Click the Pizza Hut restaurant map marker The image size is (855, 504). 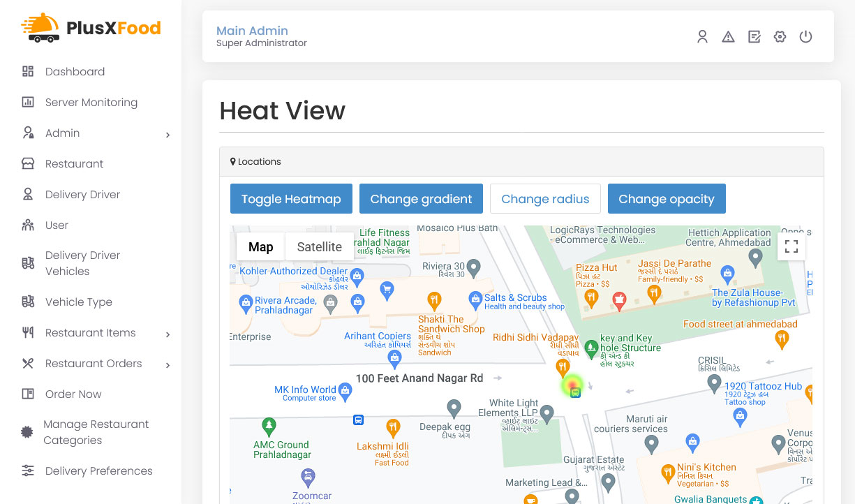(x=591, y=297)
